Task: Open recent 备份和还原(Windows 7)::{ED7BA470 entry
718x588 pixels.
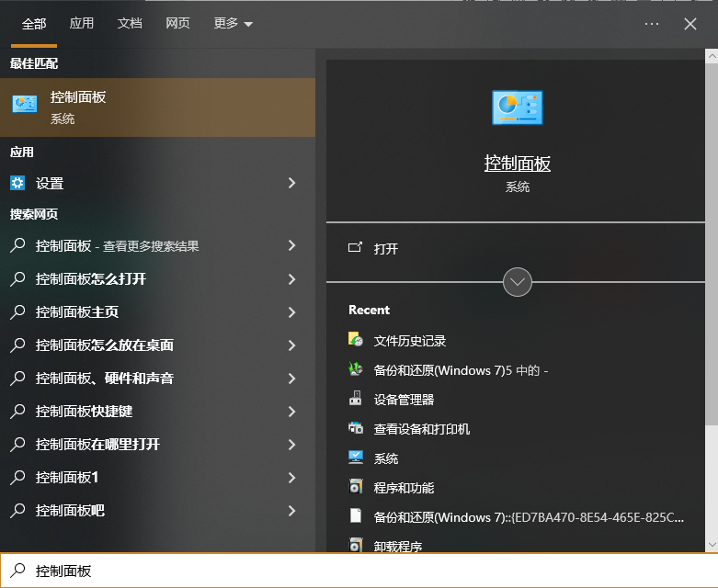Action: coord(529,517)
